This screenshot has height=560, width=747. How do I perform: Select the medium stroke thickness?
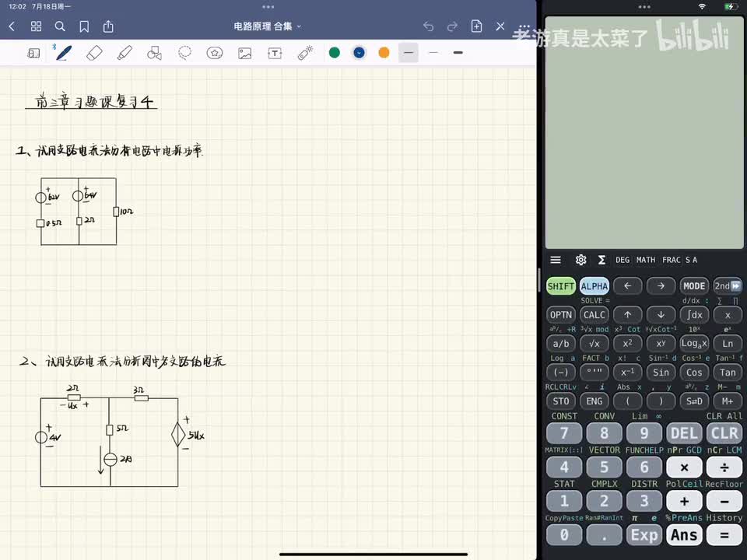[409, 52]
